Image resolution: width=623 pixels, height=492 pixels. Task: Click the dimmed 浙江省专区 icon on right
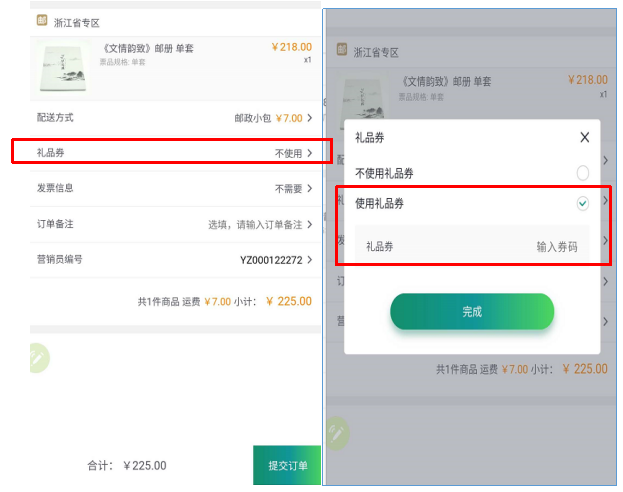tap(341, 51)
